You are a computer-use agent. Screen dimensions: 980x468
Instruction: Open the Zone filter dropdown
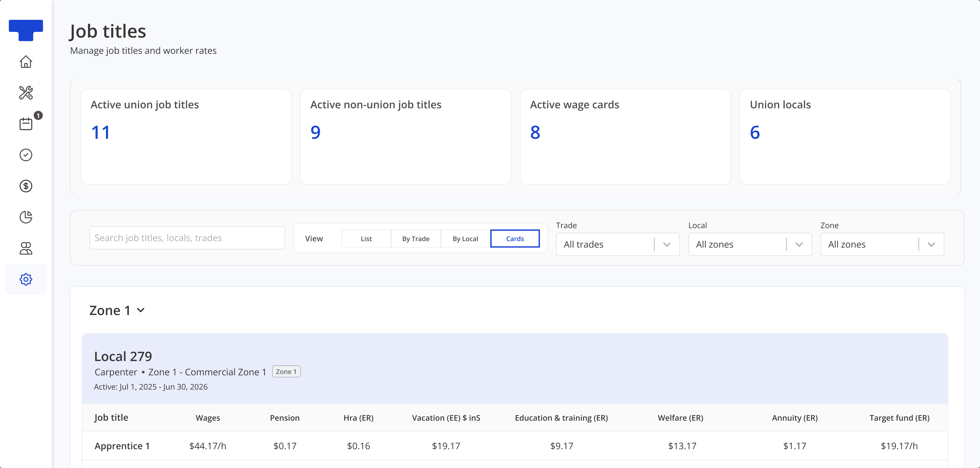pyautogui.click(x=882, y=244)
